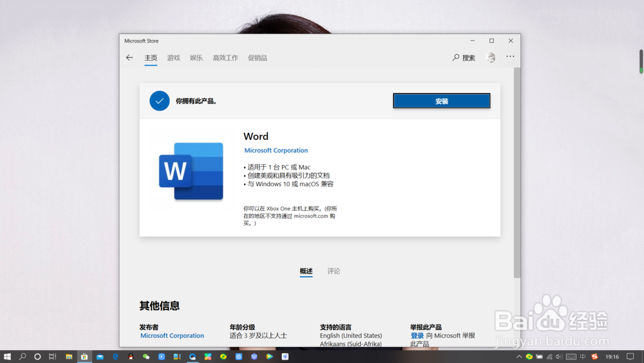Click Microsoft Store taskbar icon
The image size is (644, 363).
[x=84, y=357]
